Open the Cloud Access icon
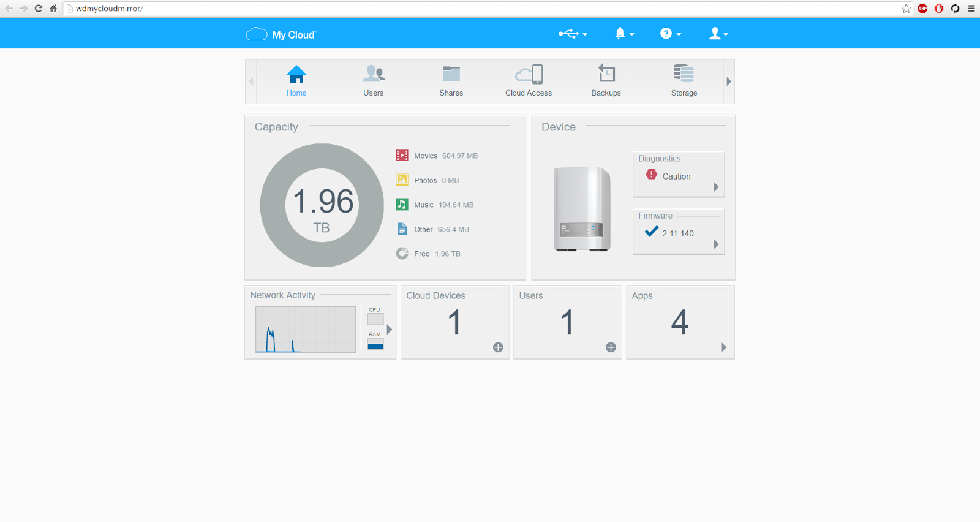Screen dimensions: 980x522 click(x=529, y=74)
